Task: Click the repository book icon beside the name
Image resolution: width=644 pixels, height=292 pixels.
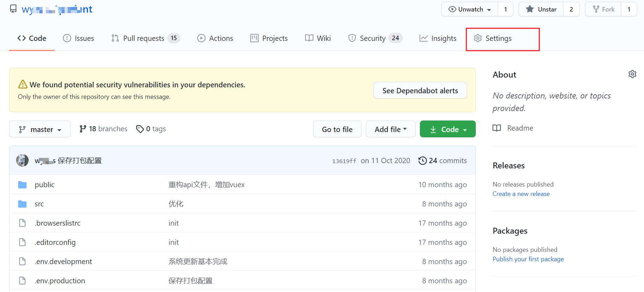Action: [13, 9]
